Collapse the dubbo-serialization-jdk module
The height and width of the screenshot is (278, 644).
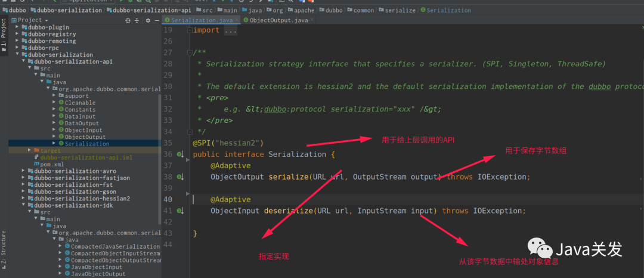(23, 205)
